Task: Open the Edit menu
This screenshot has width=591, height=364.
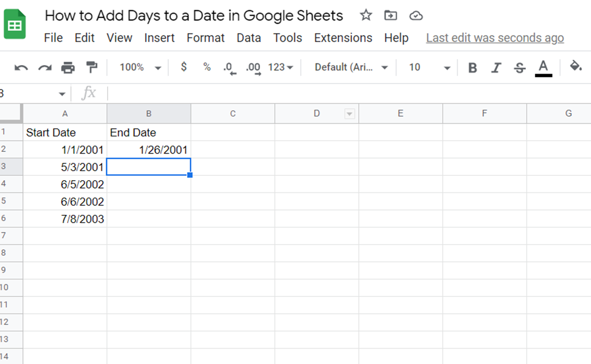Action: (x=84, y=38)
